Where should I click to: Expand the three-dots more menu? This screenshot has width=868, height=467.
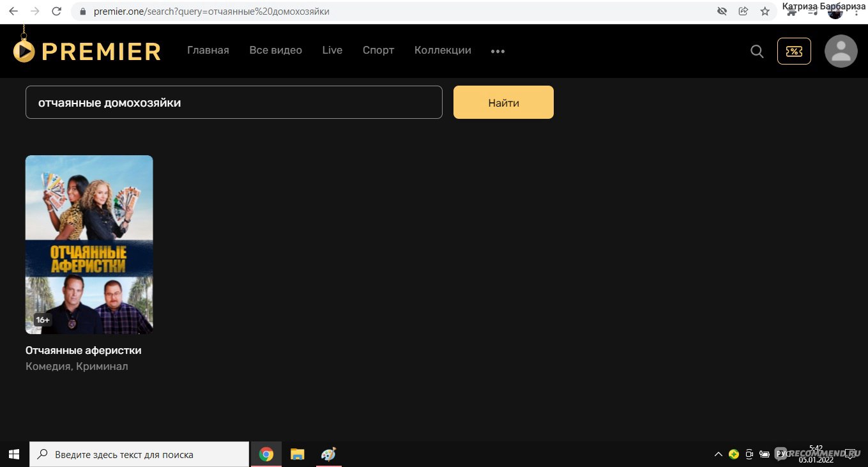(498, 51)
